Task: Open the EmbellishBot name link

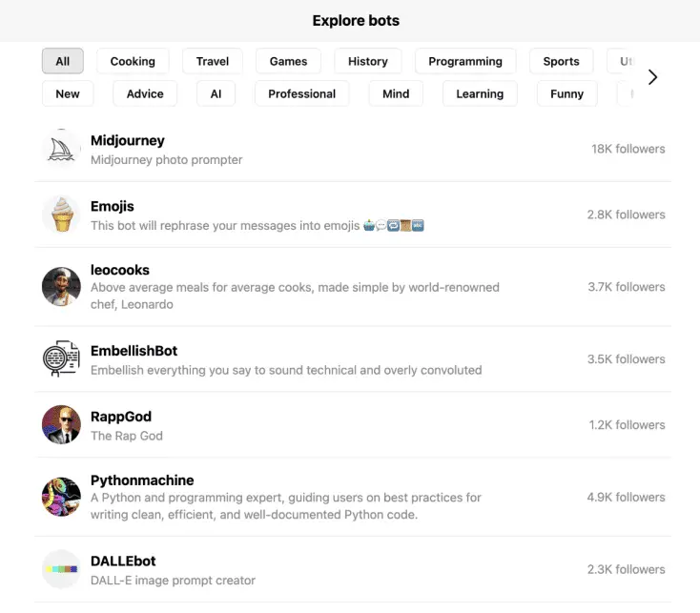Action: 134,351
